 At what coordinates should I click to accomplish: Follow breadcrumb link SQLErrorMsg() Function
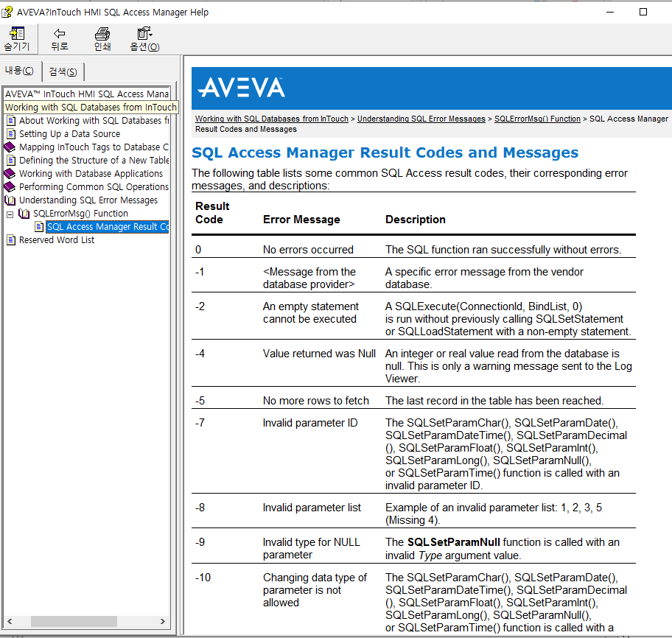[537, 119]
